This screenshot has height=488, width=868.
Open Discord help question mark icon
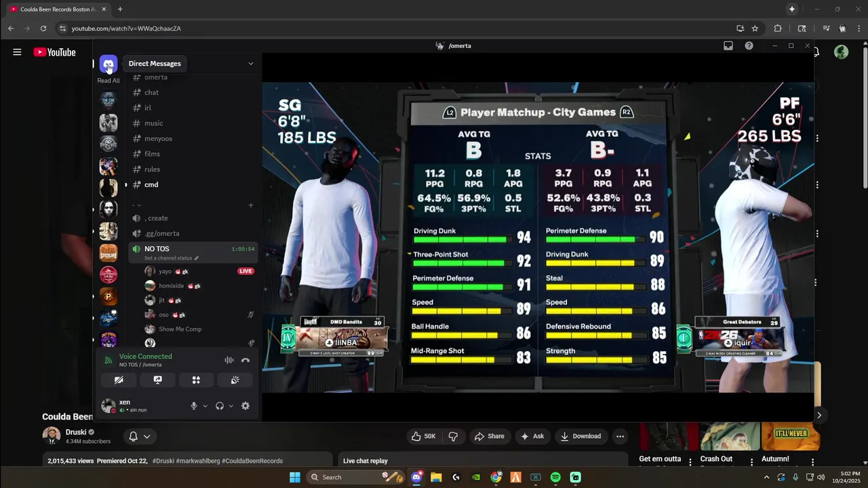(x=749, y=46)
